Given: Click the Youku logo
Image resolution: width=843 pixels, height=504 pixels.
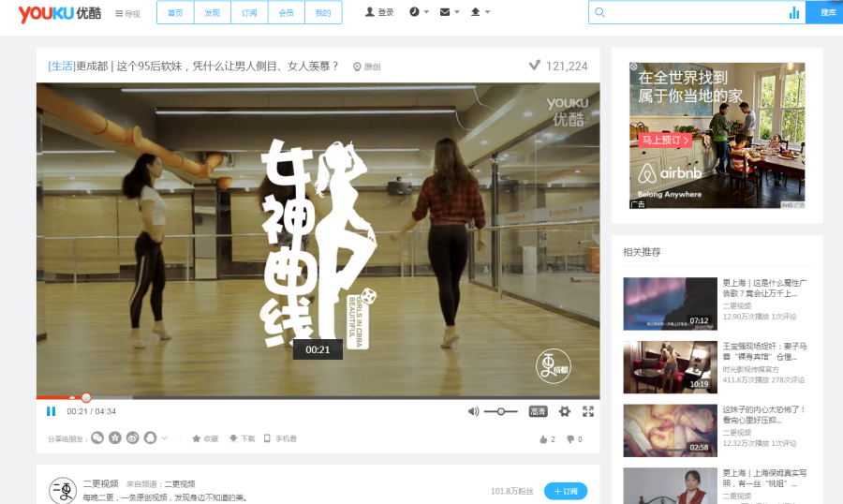Looking at the screenshot, I should (x=60, y=13).
